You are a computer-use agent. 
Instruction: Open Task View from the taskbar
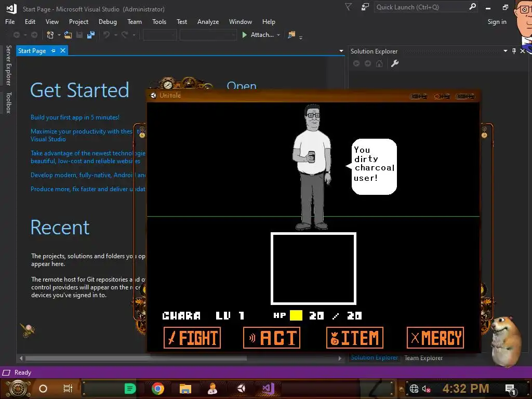(x=68, y=389)
